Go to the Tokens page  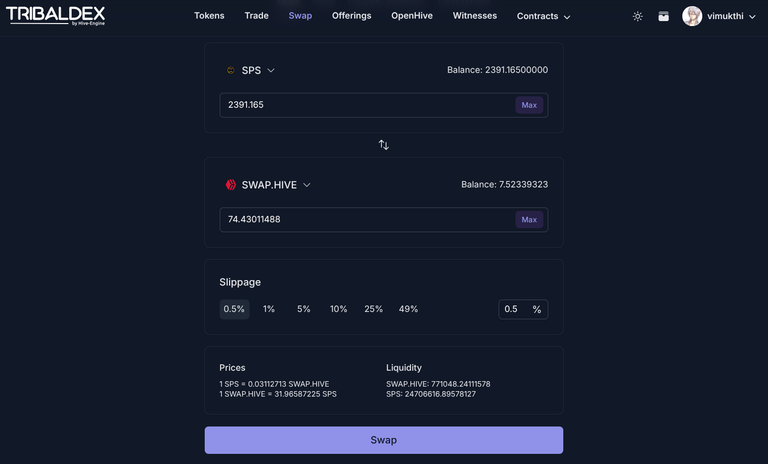click(x=209, y=16)
